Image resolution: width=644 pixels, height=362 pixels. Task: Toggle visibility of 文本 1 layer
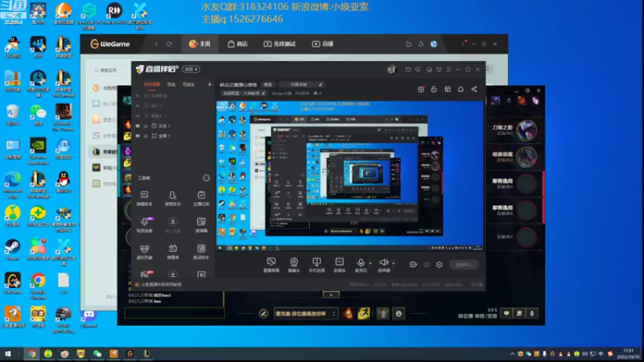point(138,126)
